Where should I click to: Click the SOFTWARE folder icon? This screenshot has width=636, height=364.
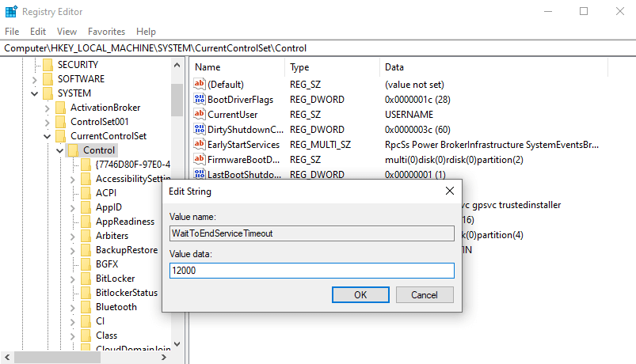click(48, 78)
